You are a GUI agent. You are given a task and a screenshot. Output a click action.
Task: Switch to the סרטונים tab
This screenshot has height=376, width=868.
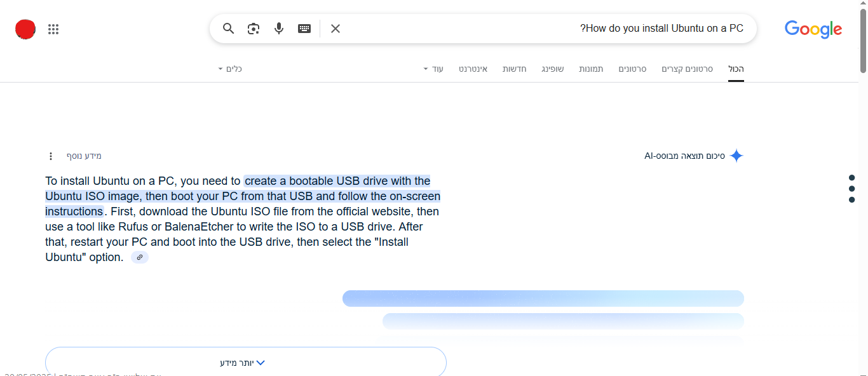632,69
